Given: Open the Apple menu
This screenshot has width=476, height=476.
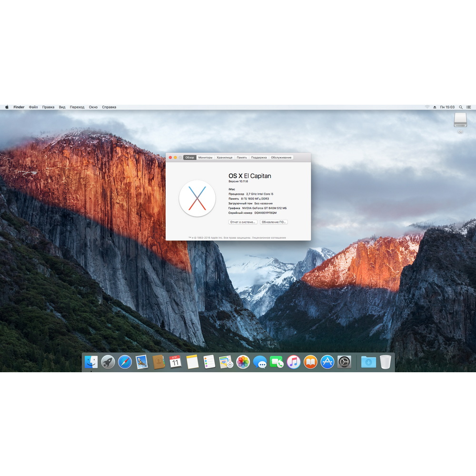Looking at the screenshot, I should (7, 107).
